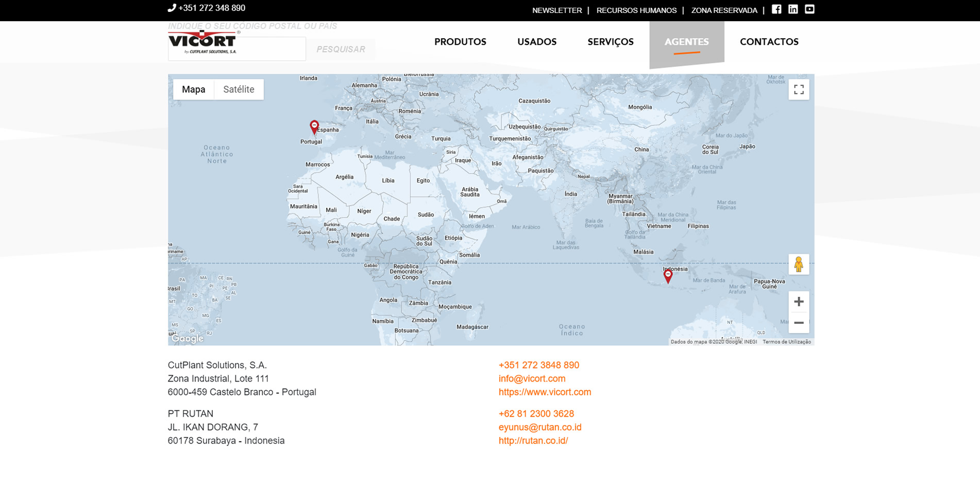980x480 pixels.
Task: Email info@vicort.com
Action: click(x=532, y=378)
